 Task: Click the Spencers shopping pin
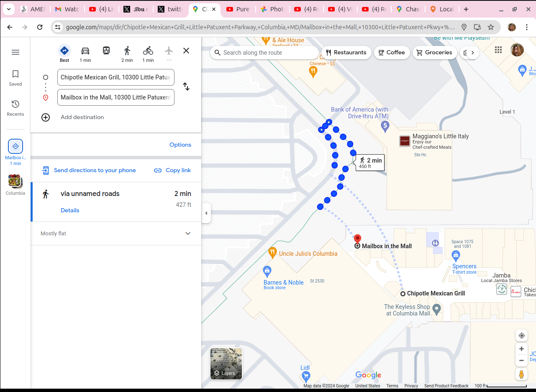456,255
